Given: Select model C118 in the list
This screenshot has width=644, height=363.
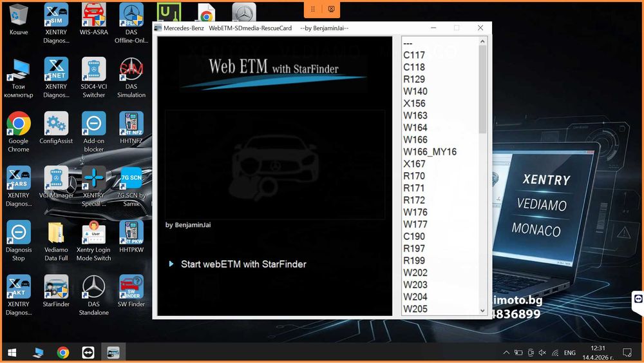Looking at the screenshot, I should point(414,67).
